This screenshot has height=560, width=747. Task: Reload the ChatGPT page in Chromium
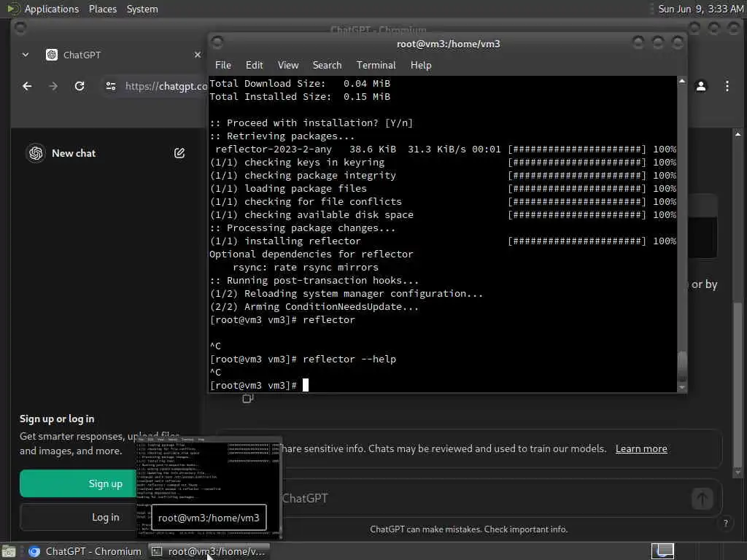click(x=80, y=86)
